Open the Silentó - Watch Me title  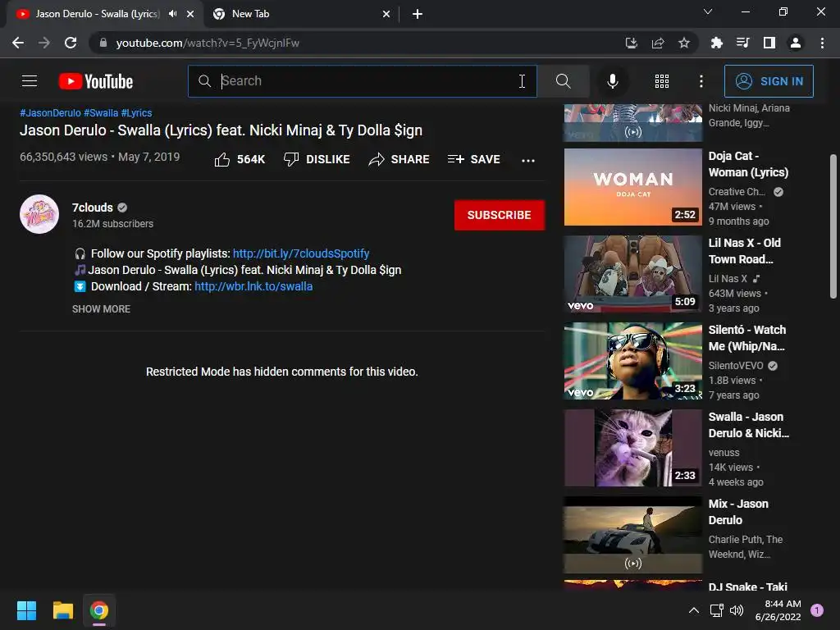tap(746, 337)
